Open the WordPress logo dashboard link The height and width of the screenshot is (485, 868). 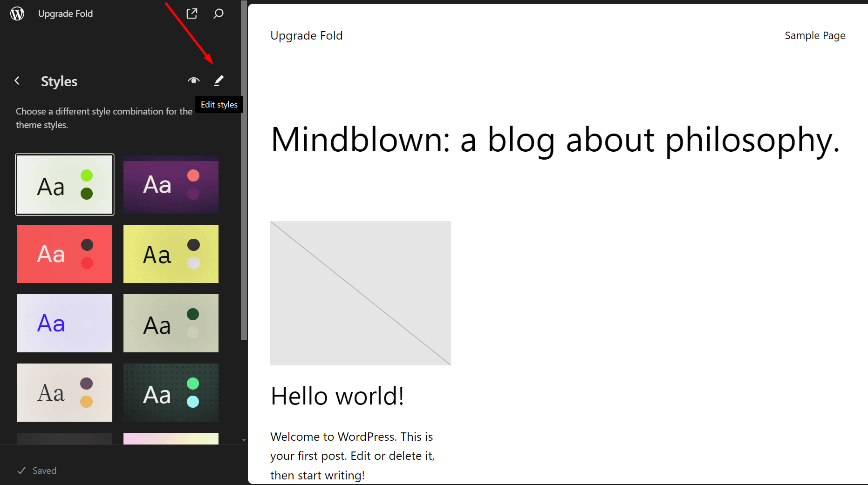[x=17, y=13]
